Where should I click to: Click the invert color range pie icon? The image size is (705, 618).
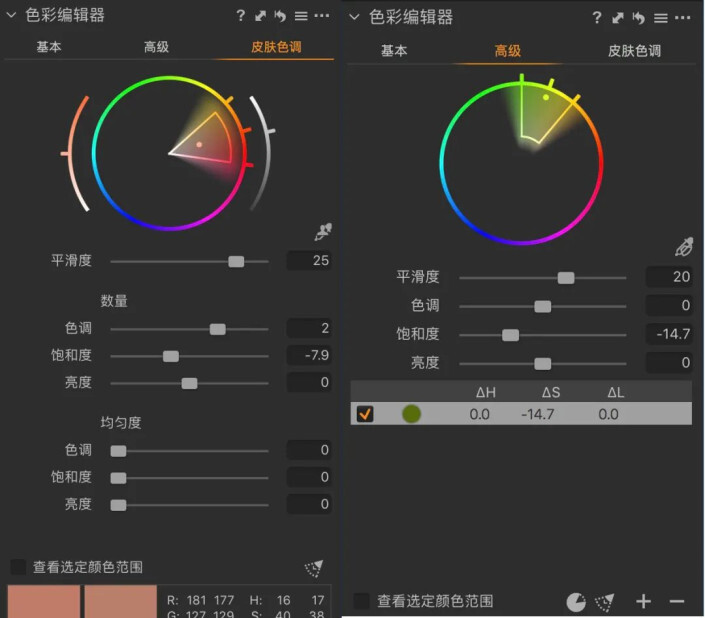coord(576,601)
